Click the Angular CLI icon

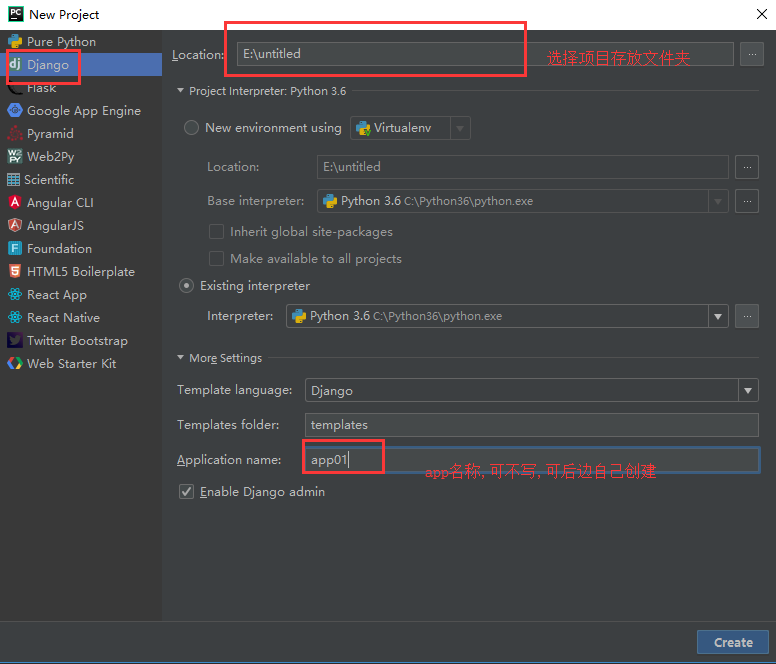[15, 202]
